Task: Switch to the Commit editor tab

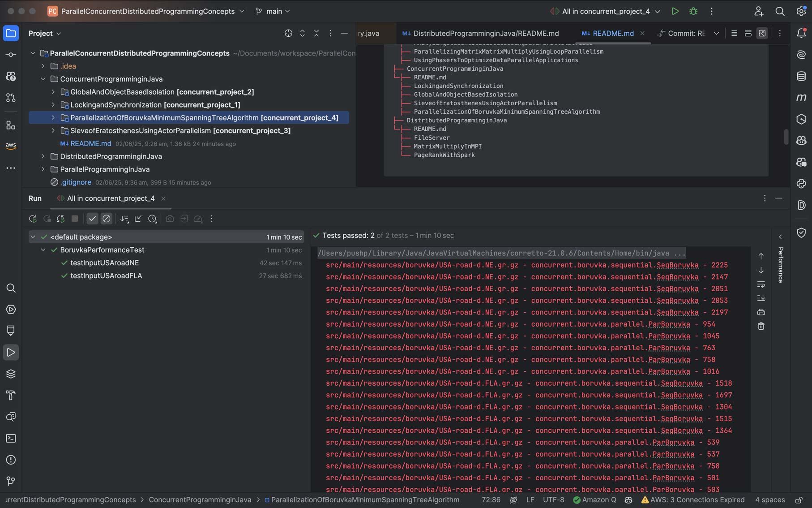Action: tap(681, 33)
